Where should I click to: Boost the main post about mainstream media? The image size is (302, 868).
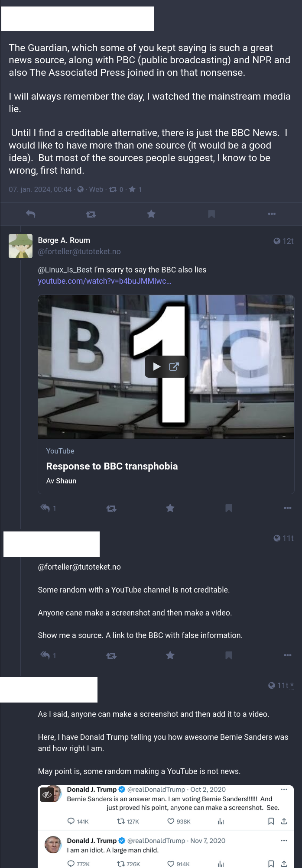coord(91,214)
